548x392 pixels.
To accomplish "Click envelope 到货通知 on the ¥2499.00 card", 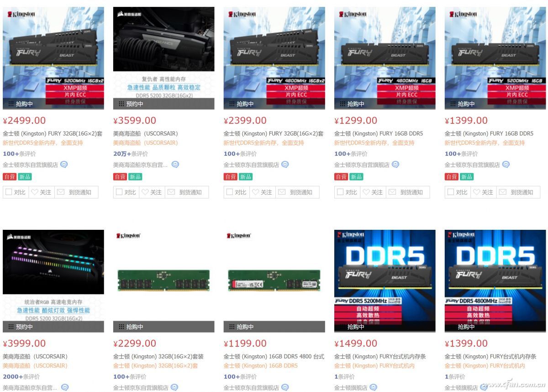I will [76, 192].
